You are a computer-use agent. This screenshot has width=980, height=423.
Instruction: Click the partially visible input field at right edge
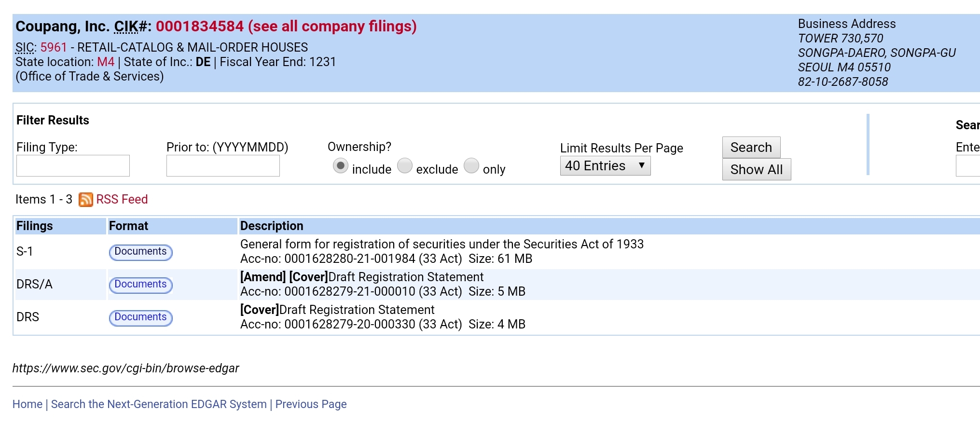pos(968,166)
